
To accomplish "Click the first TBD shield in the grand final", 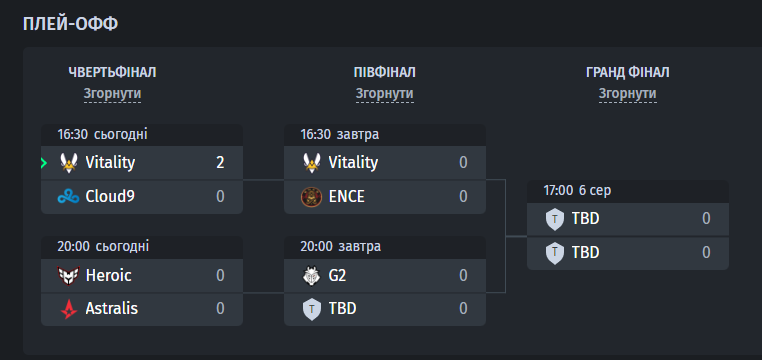I will (x=554, y=219).
